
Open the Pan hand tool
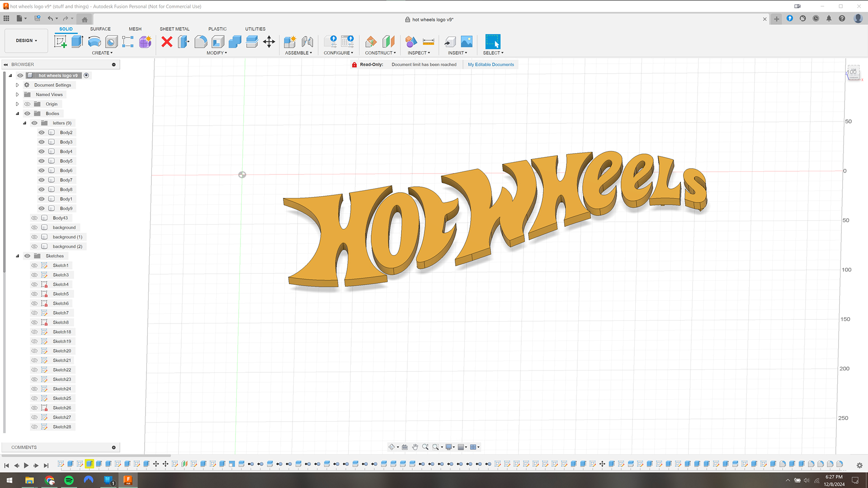415,447
